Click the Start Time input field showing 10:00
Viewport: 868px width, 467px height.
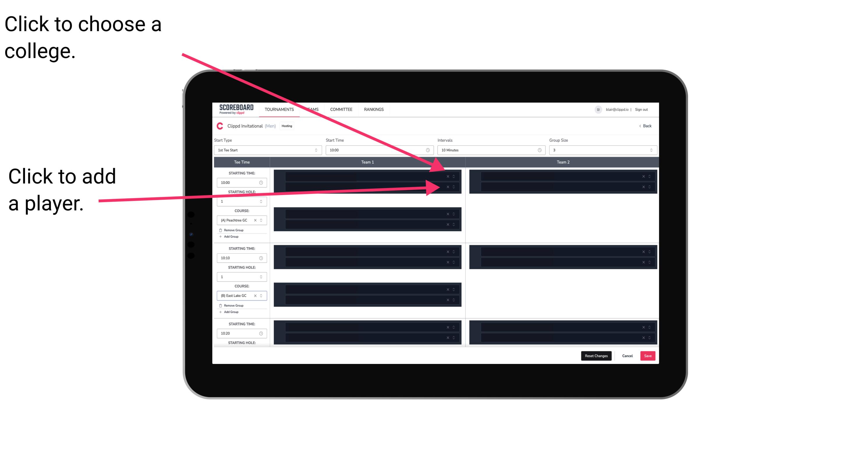pos(379,150)
